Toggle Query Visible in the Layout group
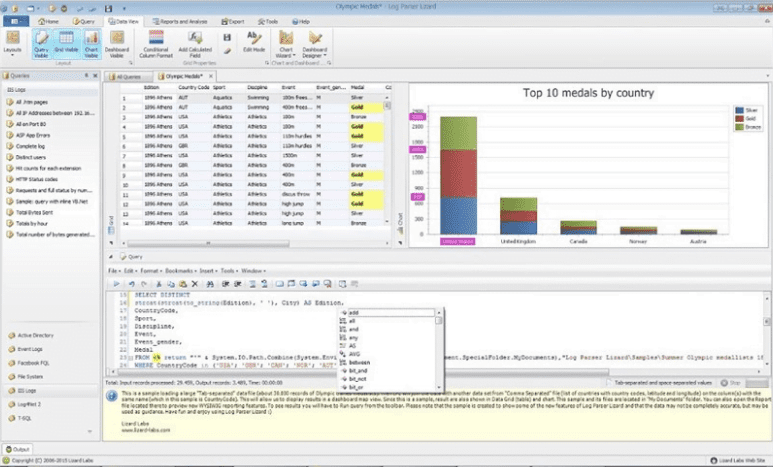Screen dimensions: 773x467 click(x=41, y=44)
